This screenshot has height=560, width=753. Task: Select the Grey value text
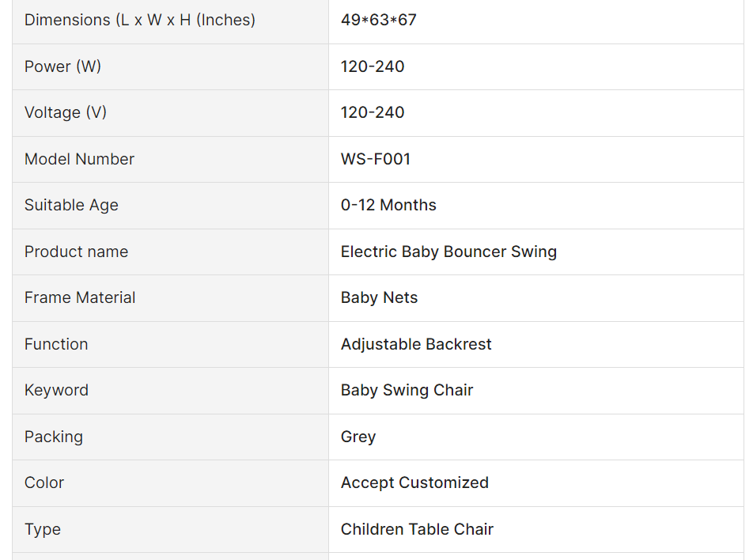pyautogui.click(x=358, y=437)
